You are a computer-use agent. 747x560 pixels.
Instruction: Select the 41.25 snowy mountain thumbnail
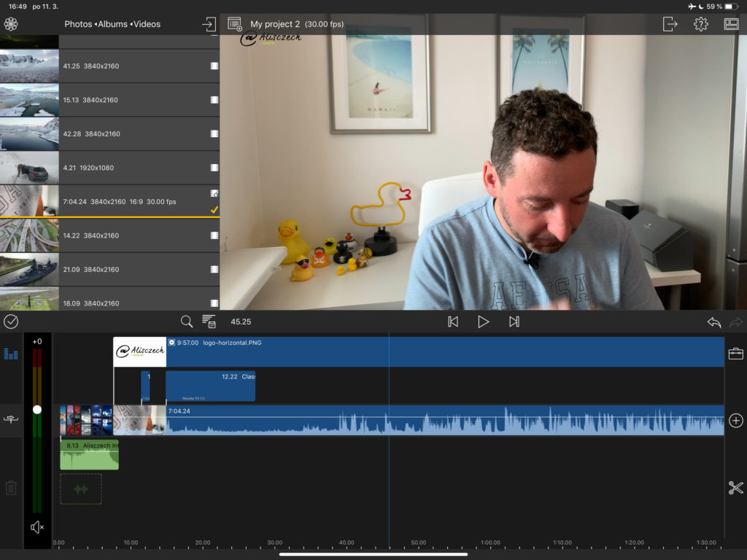click(x=29, y=66)
